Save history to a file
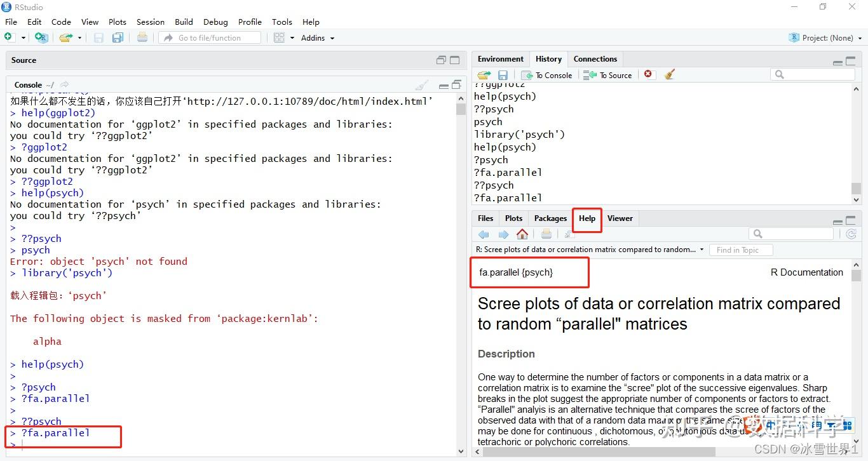 coord(503,75)
